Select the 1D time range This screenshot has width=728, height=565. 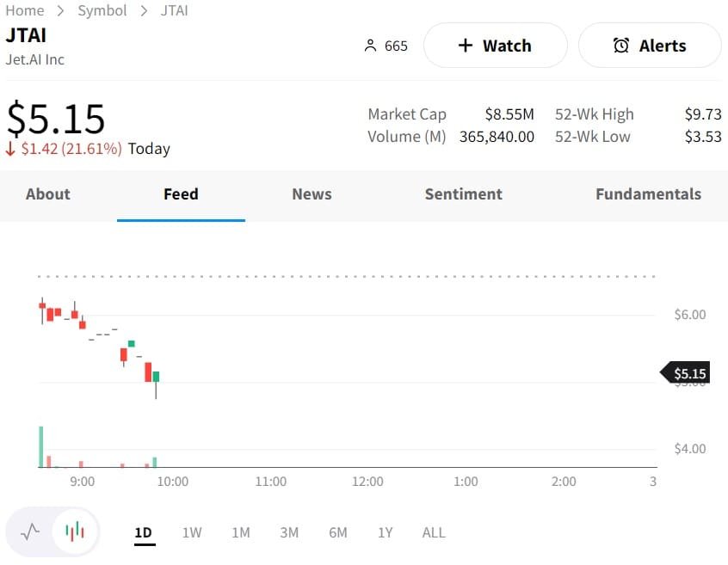(x=143, y=532)
